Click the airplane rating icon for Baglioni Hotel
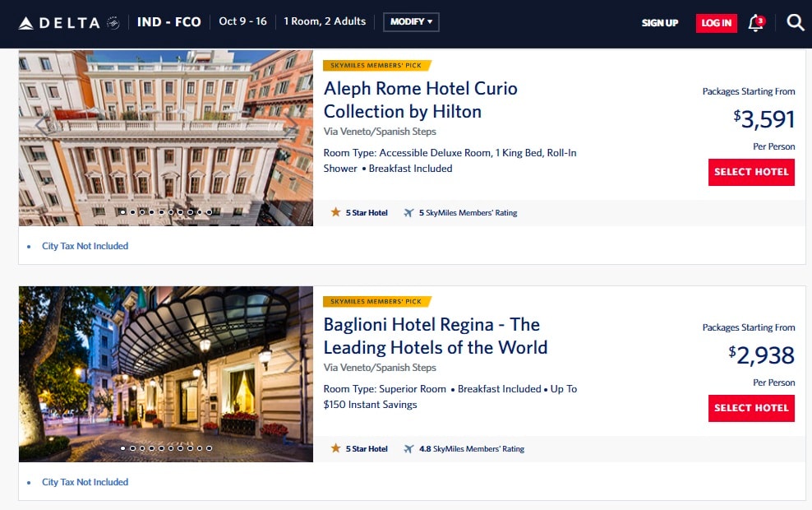Viewport: 812px width, 510px height. point(409,449)
